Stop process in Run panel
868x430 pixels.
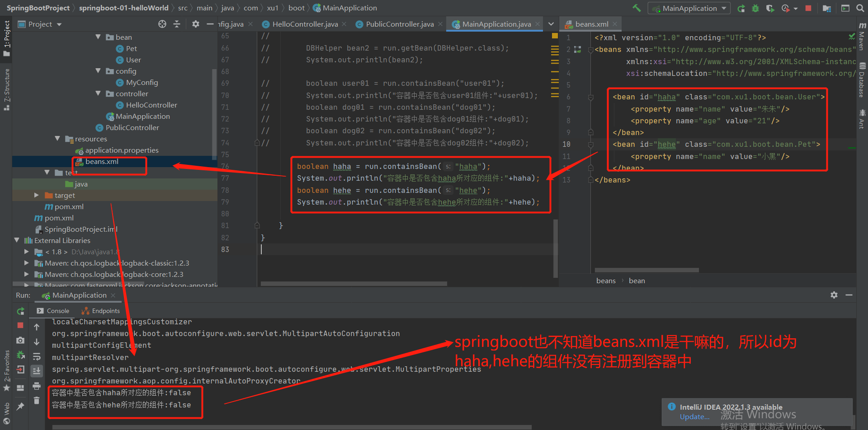20,325
